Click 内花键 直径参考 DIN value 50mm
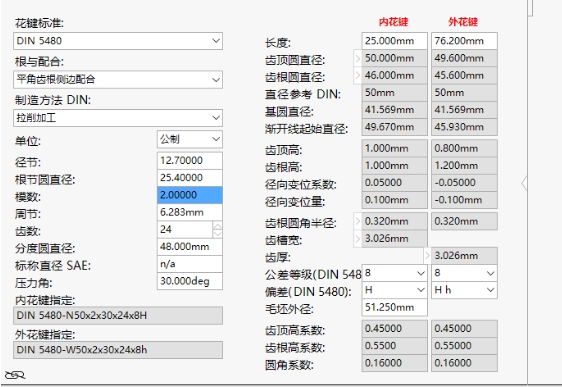The width and height of the screenshot is (562, 387). click(x=394, y=93)
